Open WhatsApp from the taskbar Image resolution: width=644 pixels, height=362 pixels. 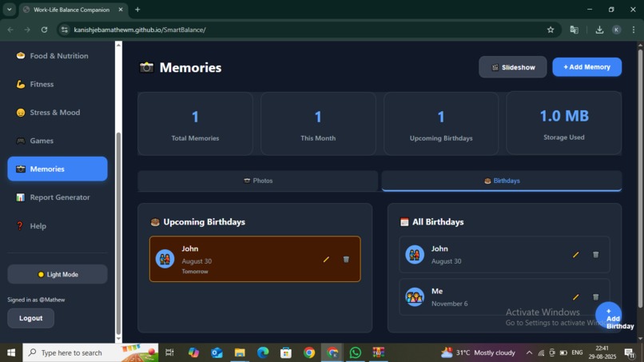356,352
